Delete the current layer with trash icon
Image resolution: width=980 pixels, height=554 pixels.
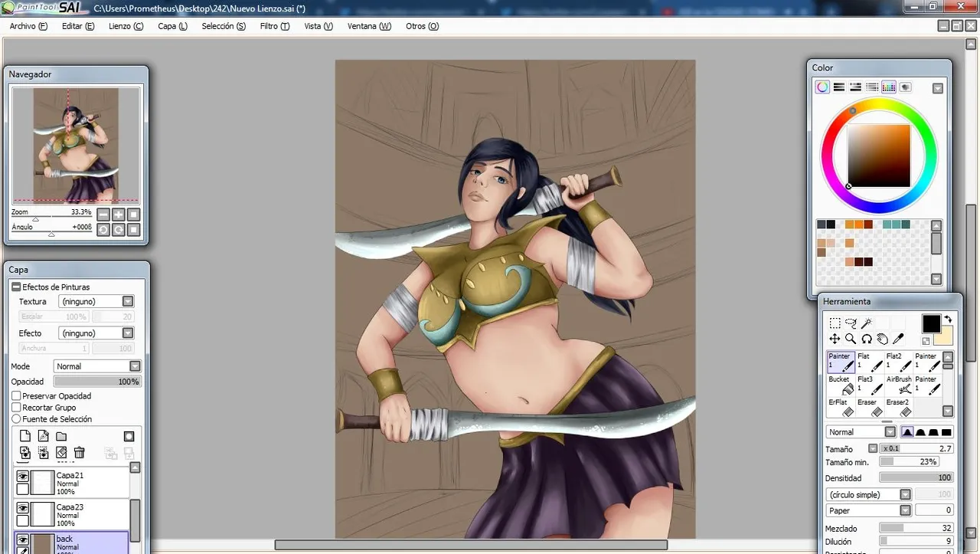click(79, 453)
